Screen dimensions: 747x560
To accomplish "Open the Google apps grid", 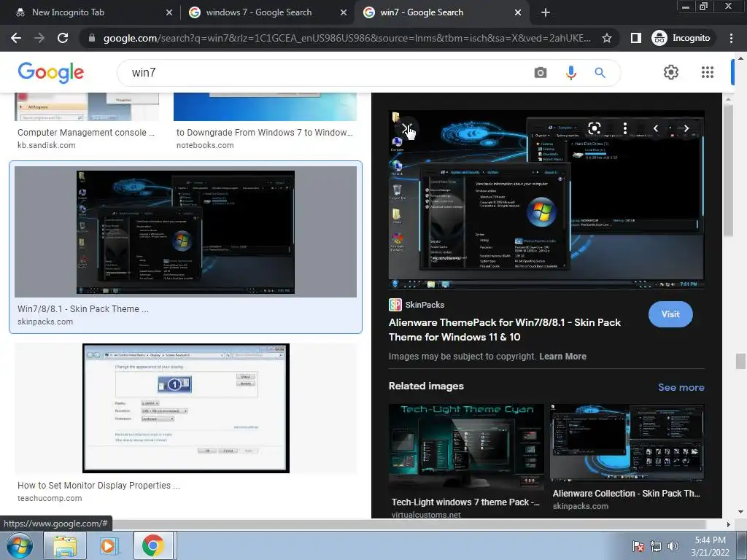I will pyautogui.click(x=708, y=72).
